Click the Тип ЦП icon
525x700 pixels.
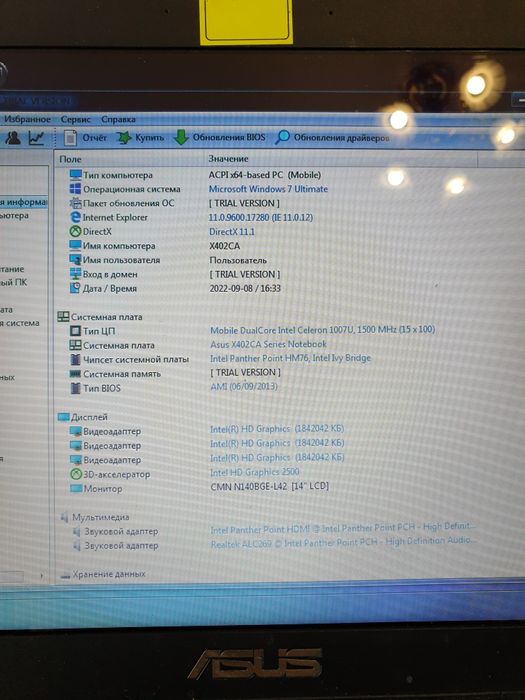coord(75,331)
